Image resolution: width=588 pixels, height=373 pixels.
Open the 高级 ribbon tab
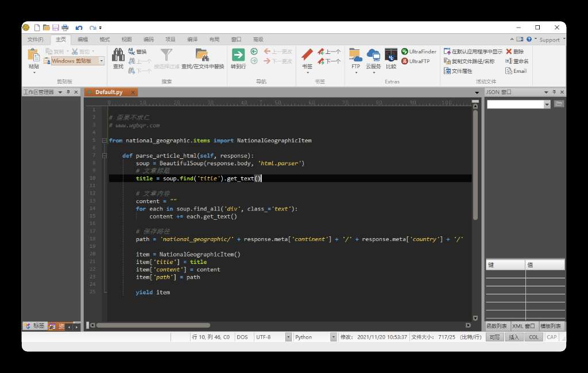click(x=258, y=40)
